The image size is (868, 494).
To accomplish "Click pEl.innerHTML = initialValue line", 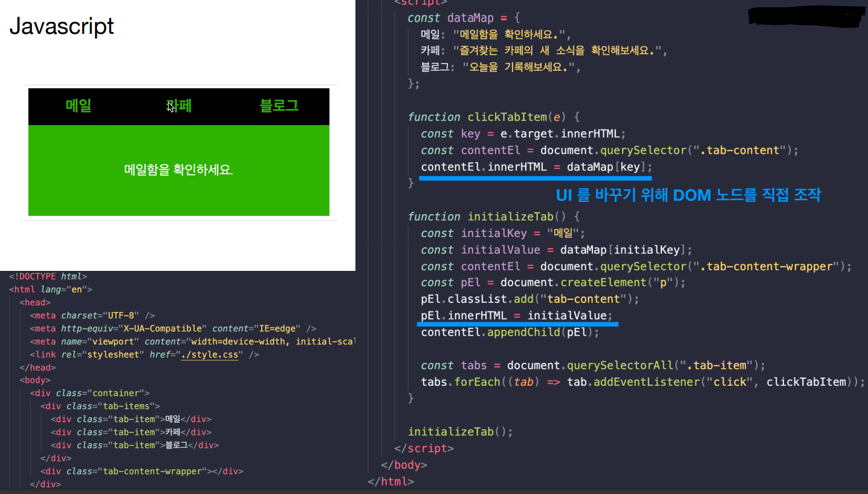I will (x=517, y=316).
